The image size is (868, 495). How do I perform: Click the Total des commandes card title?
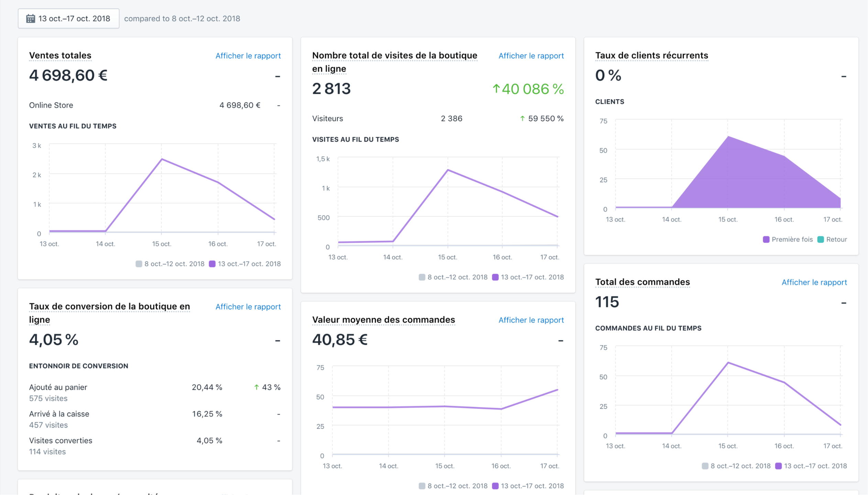click(x=642, y=282)
